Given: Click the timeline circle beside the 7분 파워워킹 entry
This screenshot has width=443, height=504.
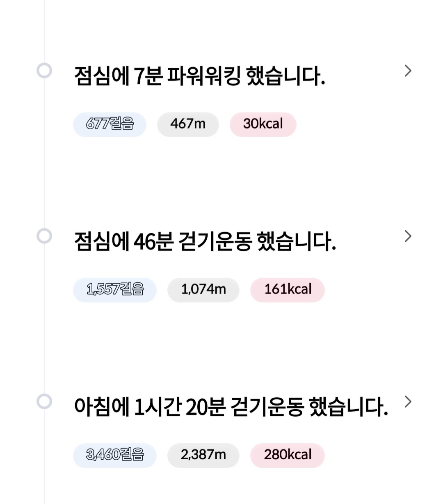Looking at the screenshot, I should tap(44, 71).
